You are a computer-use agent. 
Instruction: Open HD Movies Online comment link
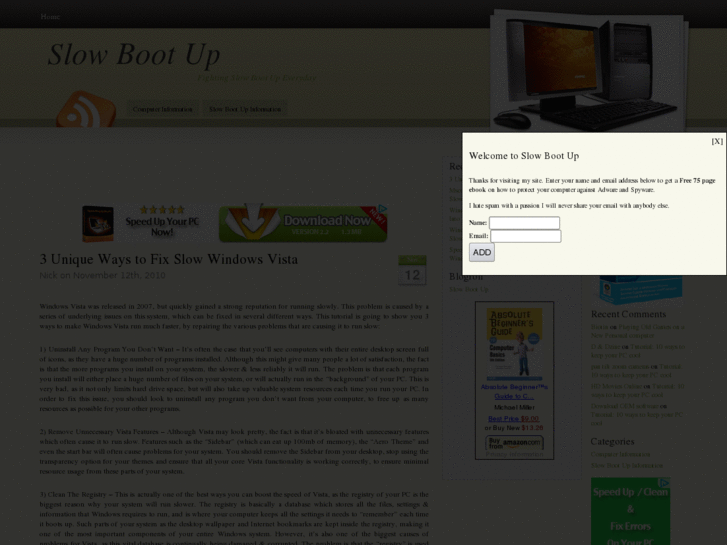618,386
